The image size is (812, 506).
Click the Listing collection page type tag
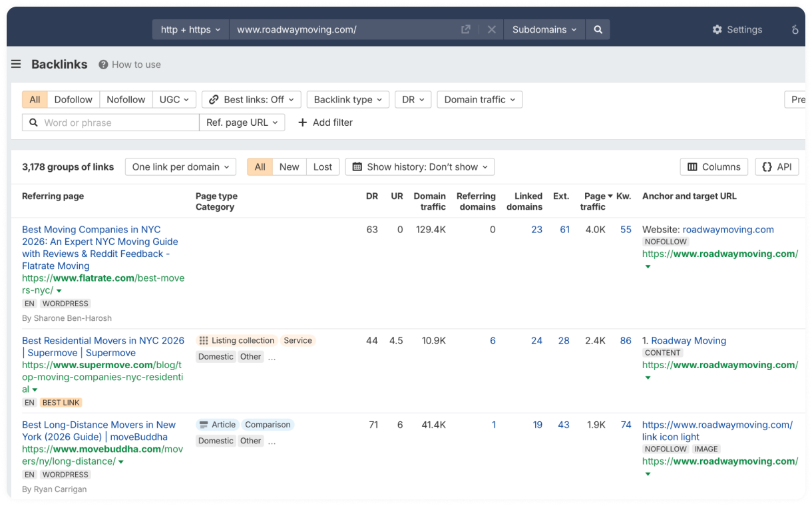[237, 340]
